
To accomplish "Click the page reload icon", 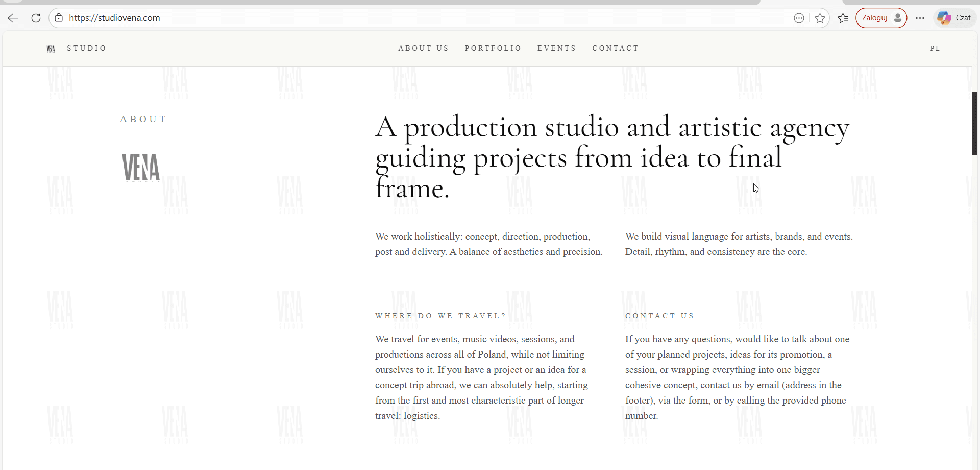I will click(36, 18).
